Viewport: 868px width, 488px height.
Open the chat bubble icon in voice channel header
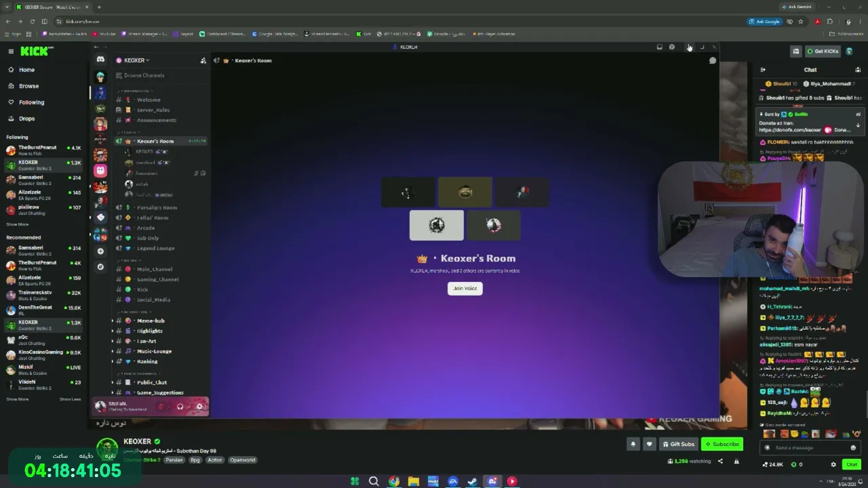[712, 61]
